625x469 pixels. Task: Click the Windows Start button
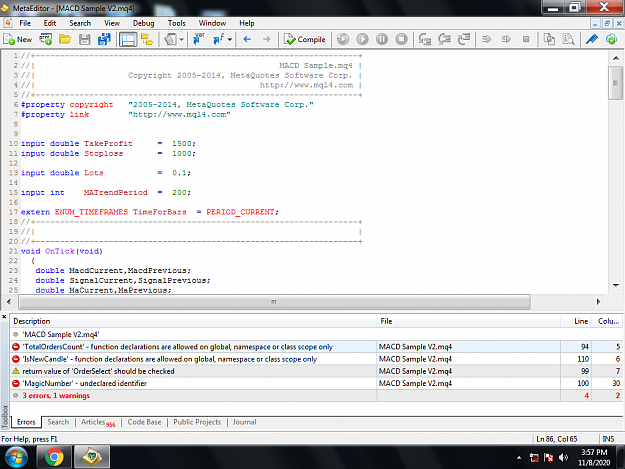[16, 457]
